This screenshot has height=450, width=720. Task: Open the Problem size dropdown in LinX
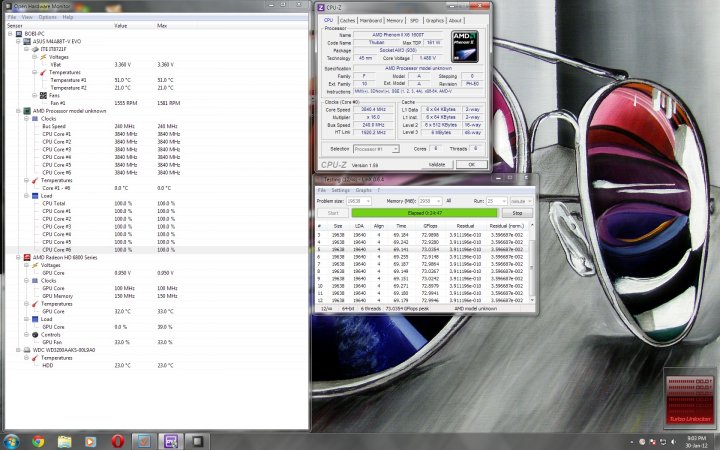coord(359,201)
